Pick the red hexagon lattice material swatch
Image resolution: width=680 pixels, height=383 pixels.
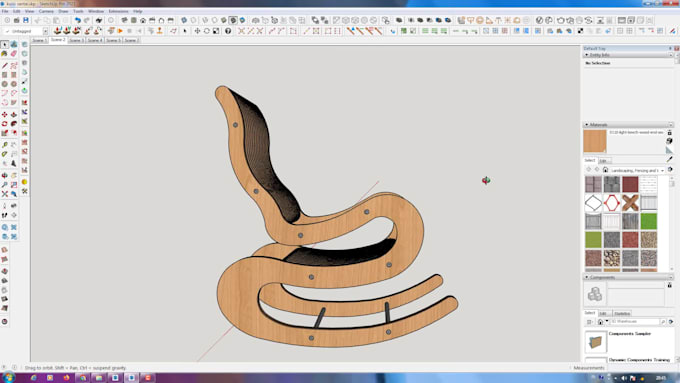tap(611, 203)
